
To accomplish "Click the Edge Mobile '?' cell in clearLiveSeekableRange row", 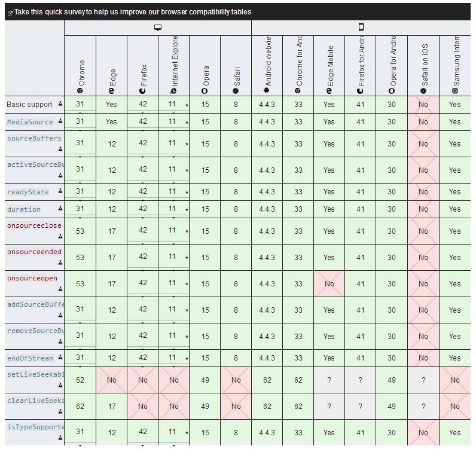I will coord(329,406).
